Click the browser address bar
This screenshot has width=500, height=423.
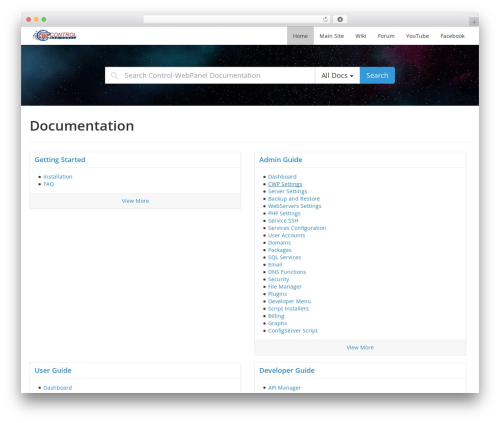pyautogui.click(x=237, y=20)
